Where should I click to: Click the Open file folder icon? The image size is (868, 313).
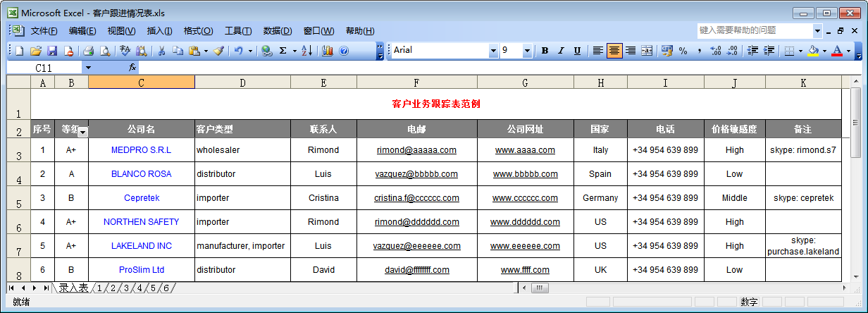coord(35,51)
